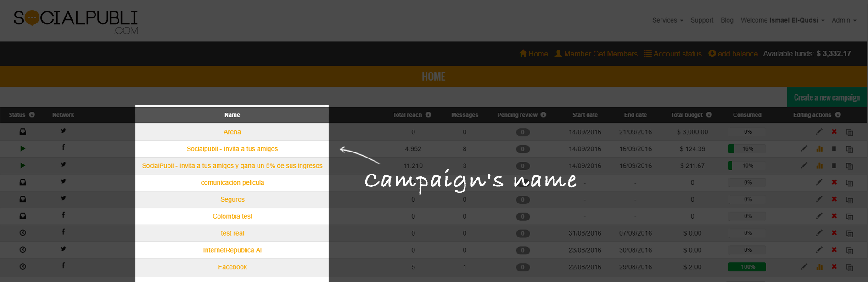Edit the 'test real' campaign

[819, 233]
